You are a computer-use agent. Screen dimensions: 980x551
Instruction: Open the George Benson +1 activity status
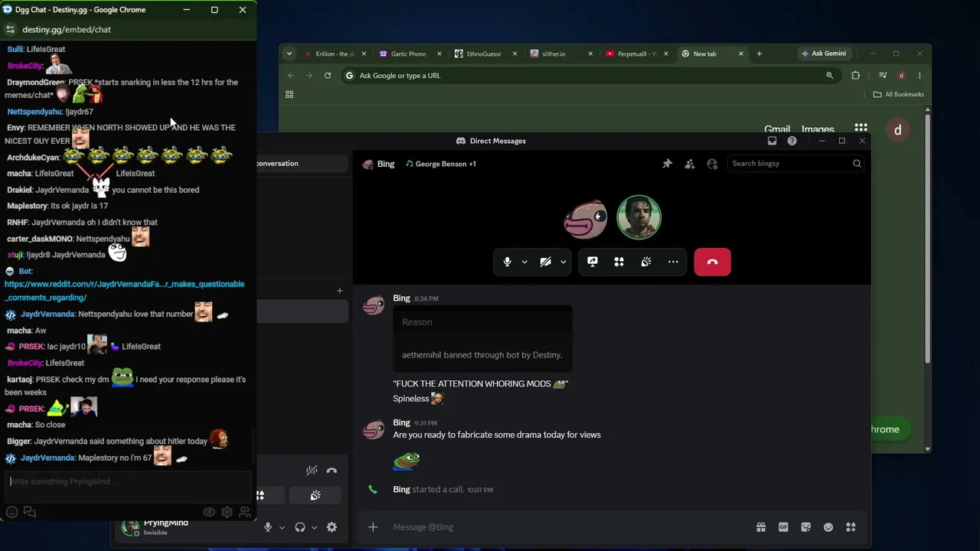441,164
